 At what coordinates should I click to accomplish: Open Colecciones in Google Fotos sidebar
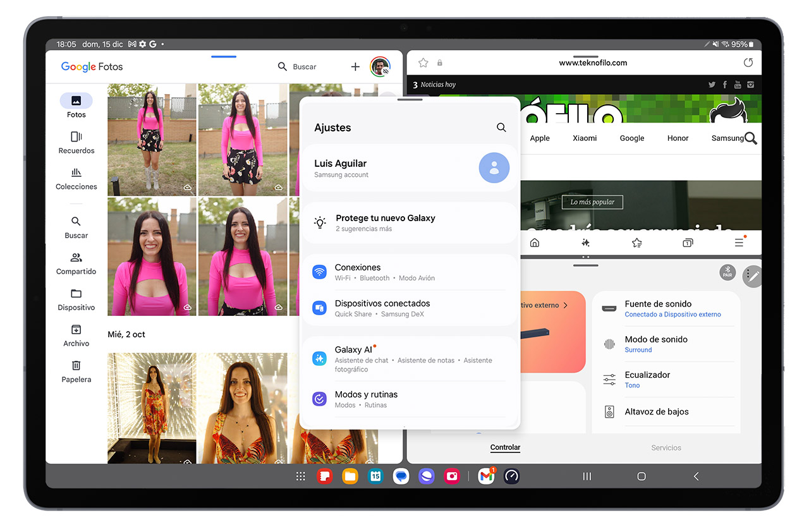76,178
